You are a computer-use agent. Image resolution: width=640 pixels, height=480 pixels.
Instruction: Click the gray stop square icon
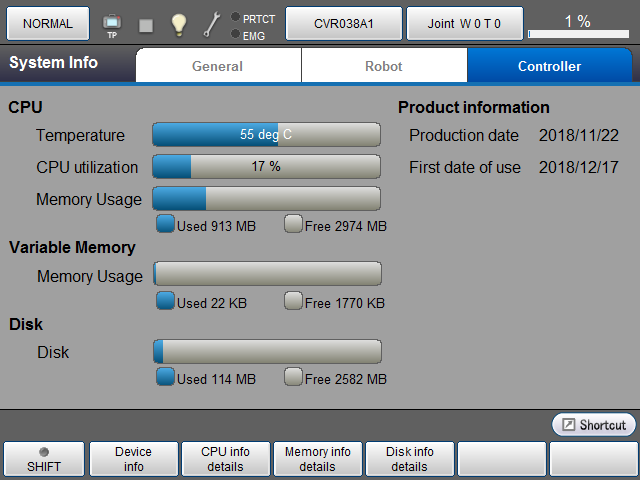[146, 25]
